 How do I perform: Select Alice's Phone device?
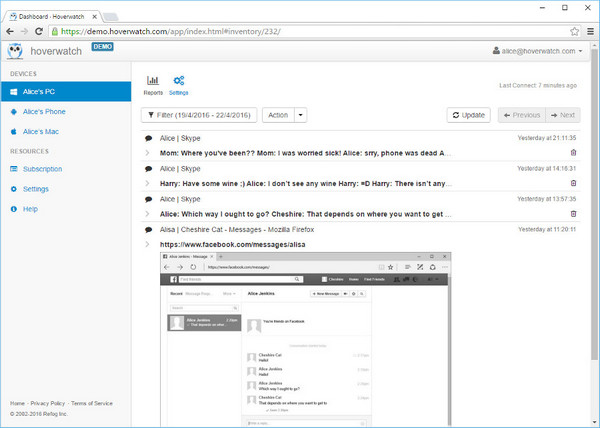click(x=44, y=111)
